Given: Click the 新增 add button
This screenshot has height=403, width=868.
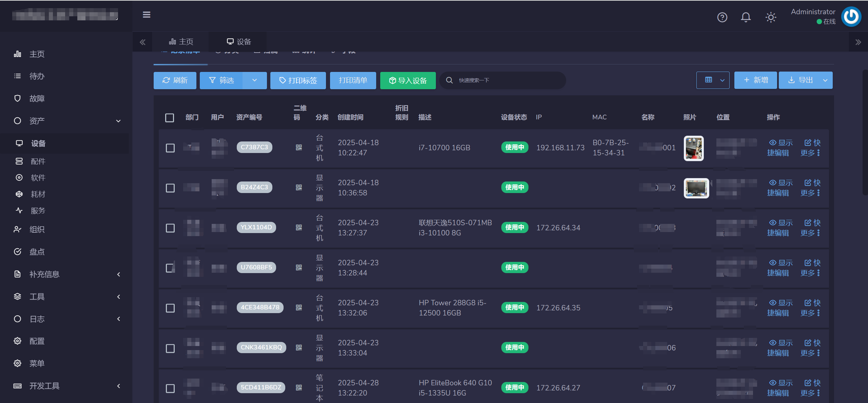Looking at the screenshot, I should [x=755, y=80].
